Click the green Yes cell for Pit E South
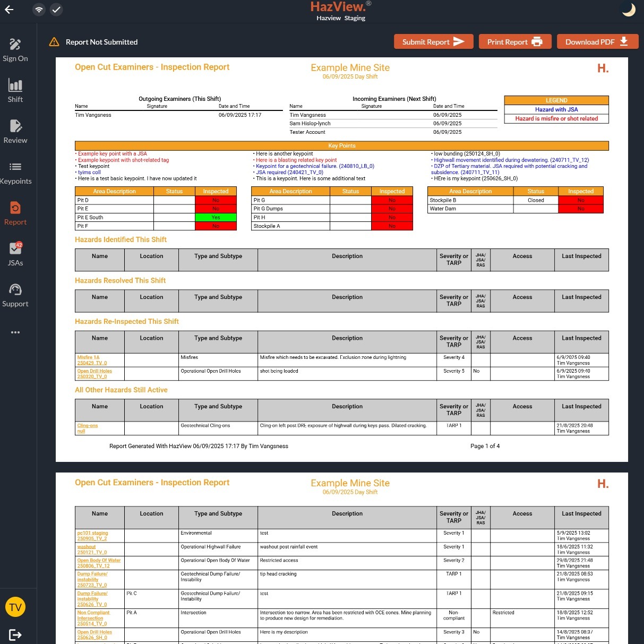This screenshot has width=644, height=644. click(216, 217)
